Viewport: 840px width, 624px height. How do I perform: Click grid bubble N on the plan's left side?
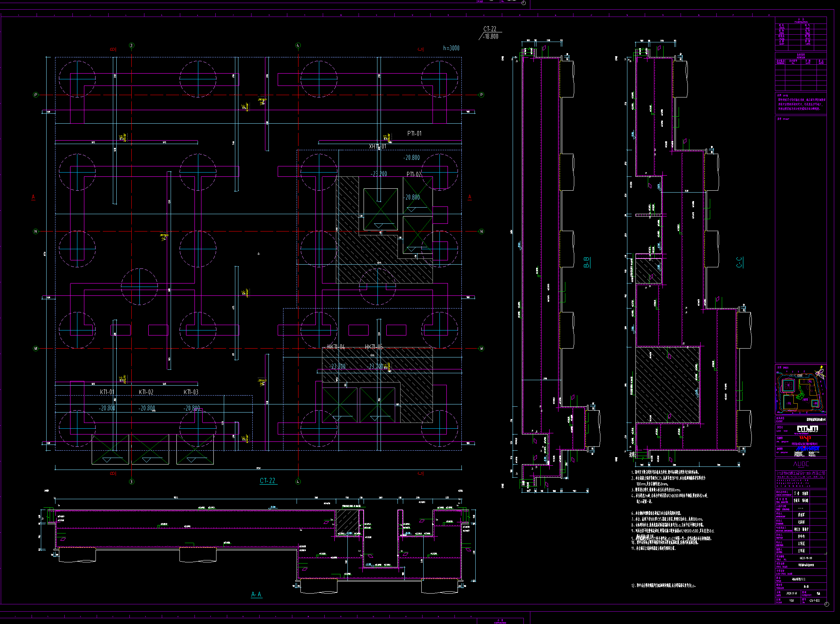point(36,231)
